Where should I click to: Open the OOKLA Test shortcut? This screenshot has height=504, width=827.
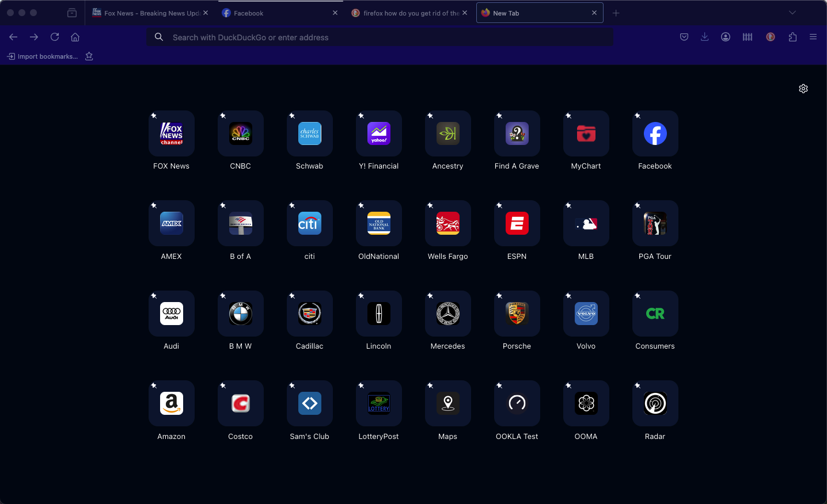(517, 403)
